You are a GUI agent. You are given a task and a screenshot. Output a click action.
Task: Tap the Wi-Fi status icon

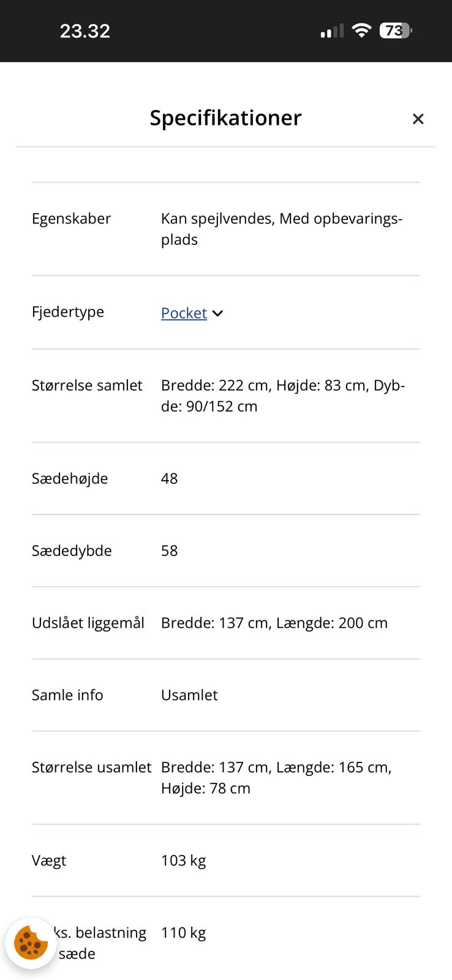pos(361,30)
